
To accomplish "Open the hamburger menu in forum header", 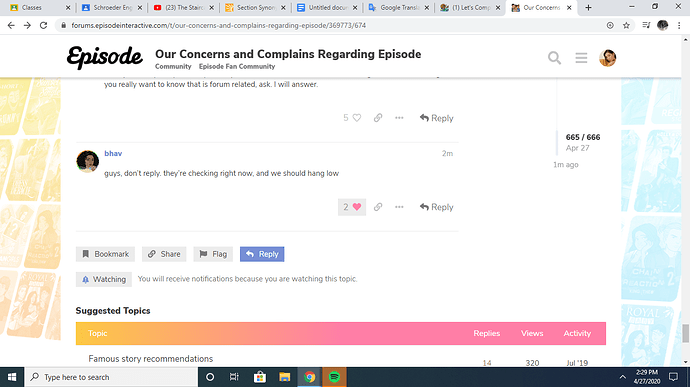I will (x=581, y=58).
